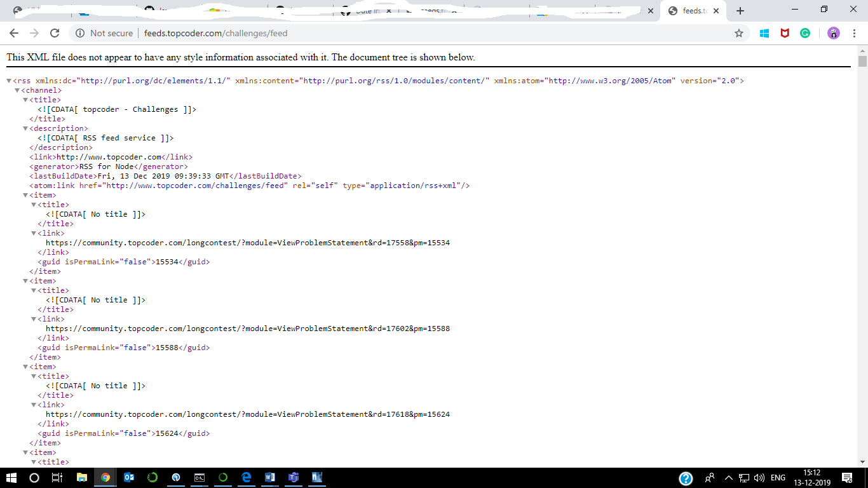
Task: Open the McAfee extension icon
Action: [785, 33]
